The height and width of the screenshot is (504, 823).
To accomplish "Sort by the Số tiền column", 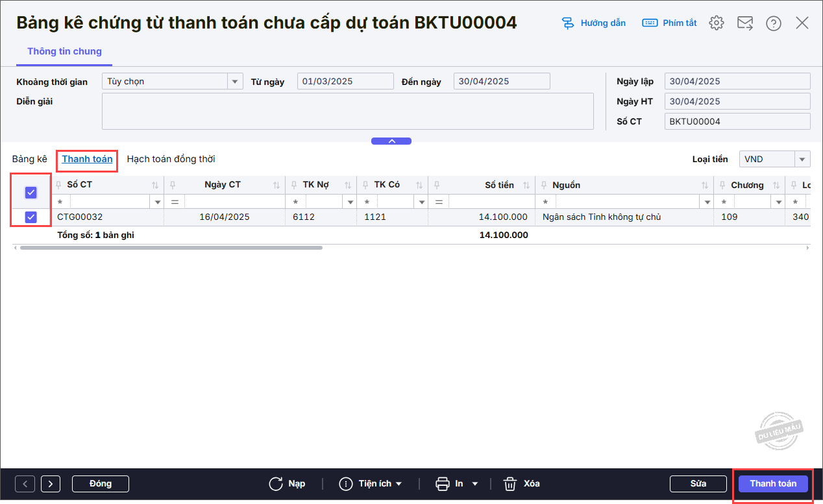I will pyautogui.click(x=526, y=185).
